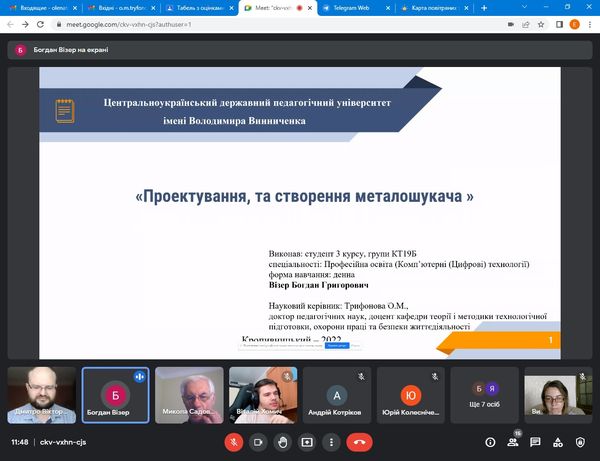Open a new browser tab
The width and height of the screenshot is (600, 461).
[x=484, y=8]
